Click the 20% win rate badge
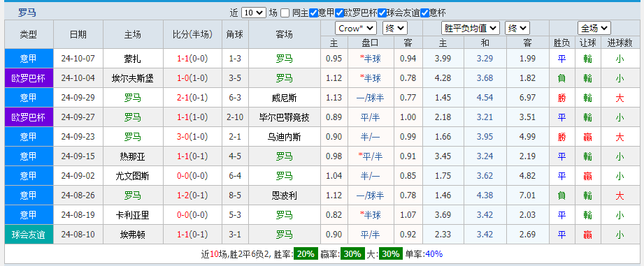Image resolution: width=644 pixels, height=266 pixels. (306, 253)
